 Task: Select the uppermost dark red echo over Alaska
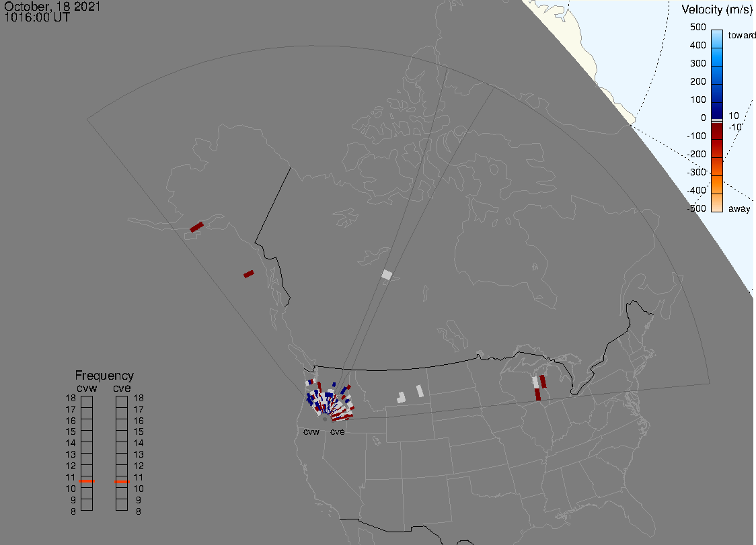(196, 227)
